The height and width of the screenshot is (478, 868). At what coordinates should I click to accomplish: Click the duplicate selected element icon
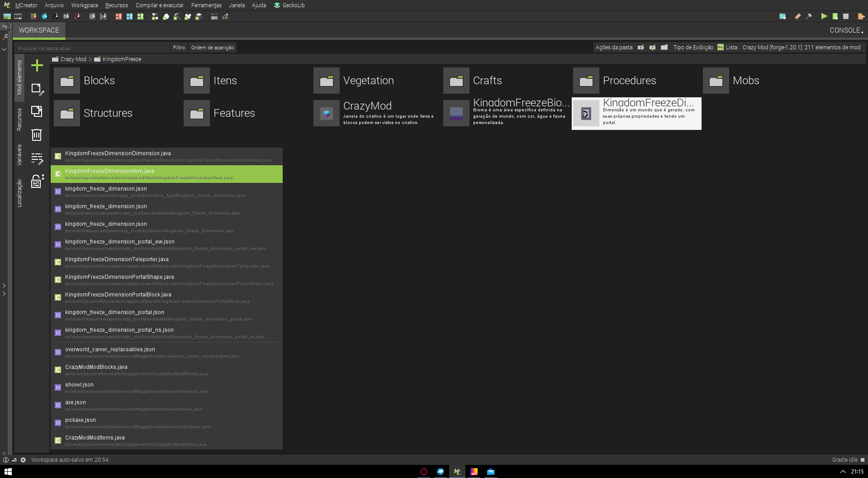[x=37, y=111]
